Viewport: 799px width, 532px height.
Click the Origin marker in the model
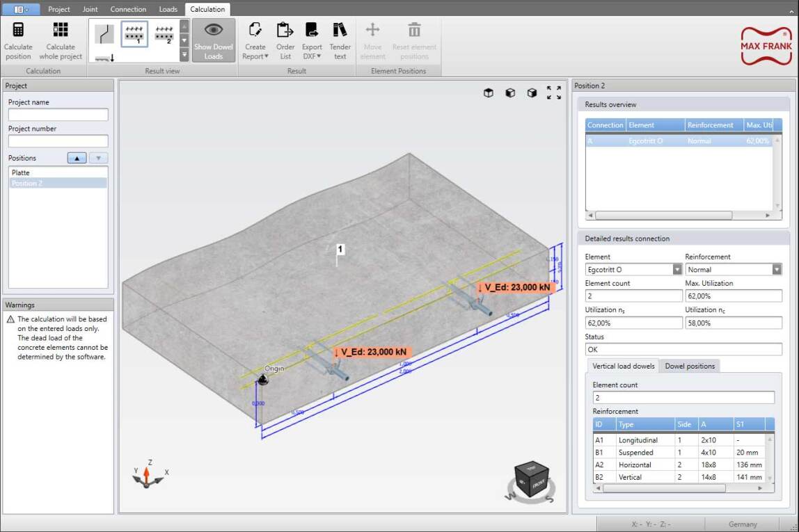[x=262, y=379]
